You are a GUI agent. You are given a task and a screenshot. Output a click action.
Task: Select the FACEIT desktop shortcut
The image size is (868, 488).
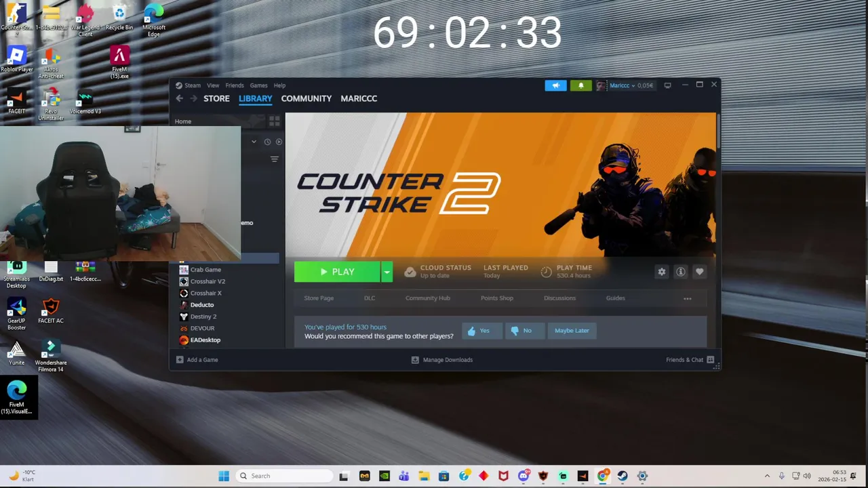[x=17, y=102]
